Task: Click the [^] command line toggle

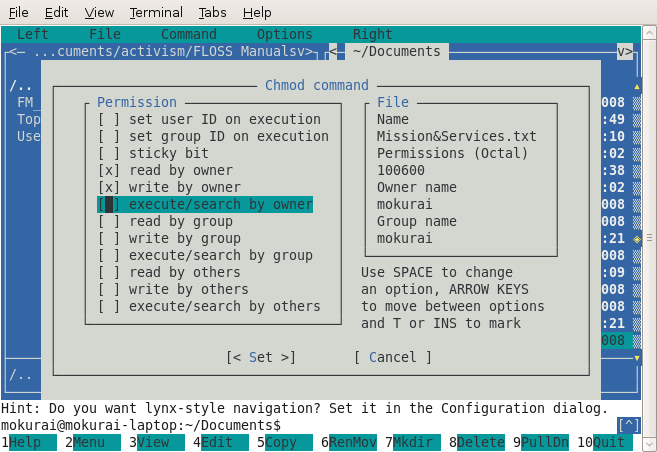Action: (x=629, y=426)
